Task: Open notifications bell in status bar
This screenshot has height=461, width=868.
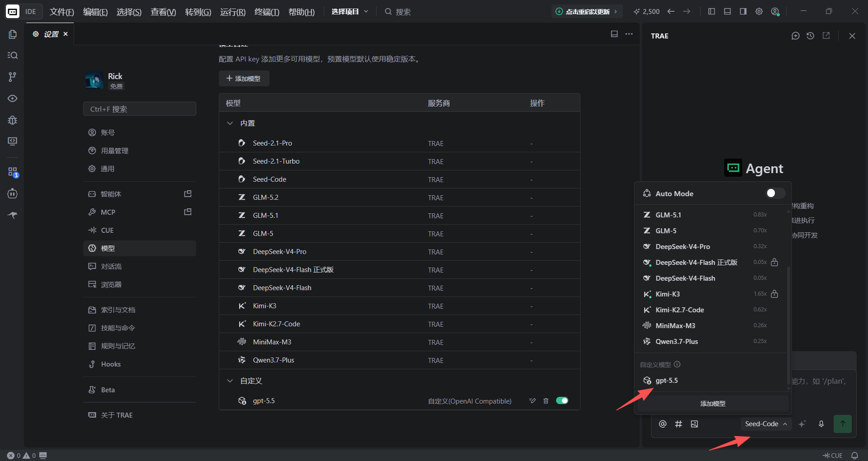Action: [855, 456]
